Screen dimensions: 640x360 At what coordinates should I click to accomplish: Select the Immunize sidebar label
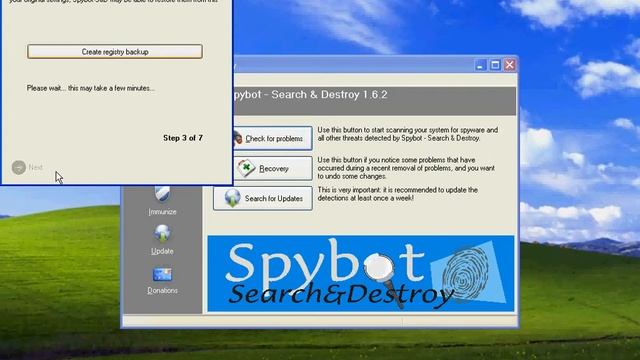pyautogui.click(x=162, y=211)
